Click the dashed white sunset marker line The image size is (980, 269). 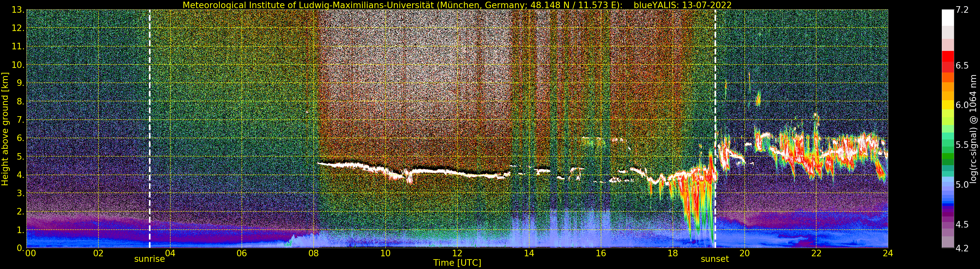click(x=715, y=129)
